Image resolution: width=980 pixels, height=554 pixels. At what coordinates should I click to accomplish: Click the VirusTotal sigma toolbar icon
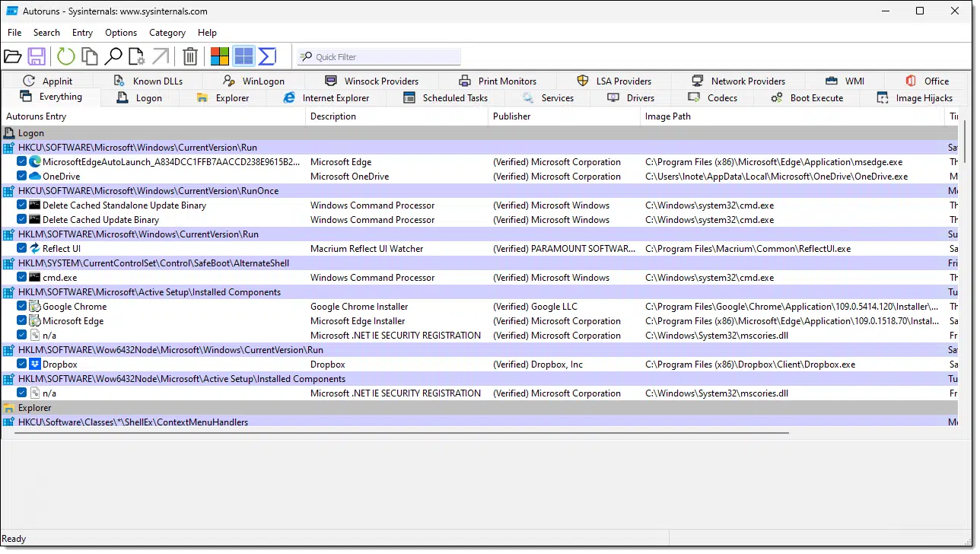267,56
